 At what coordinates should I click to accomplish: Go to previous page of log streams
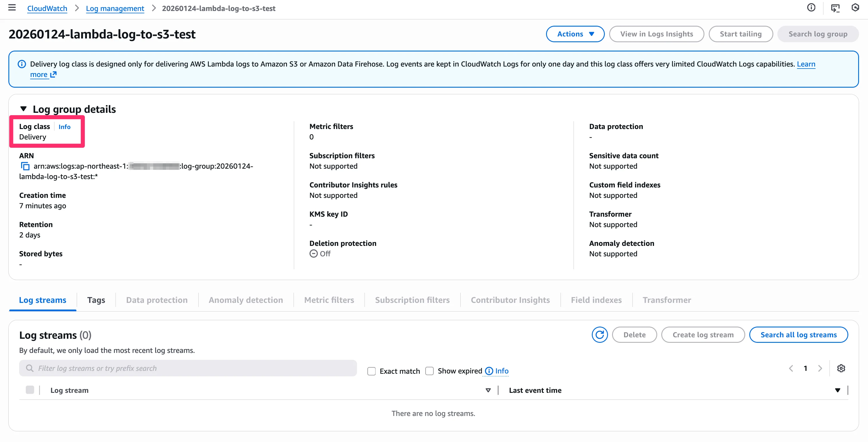click(791, 368)
